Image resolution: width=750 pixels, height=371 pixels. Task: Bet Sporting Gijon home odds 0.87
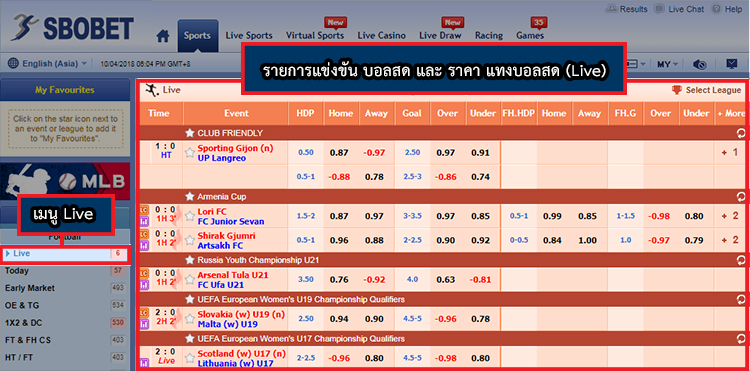coord(339,153)
